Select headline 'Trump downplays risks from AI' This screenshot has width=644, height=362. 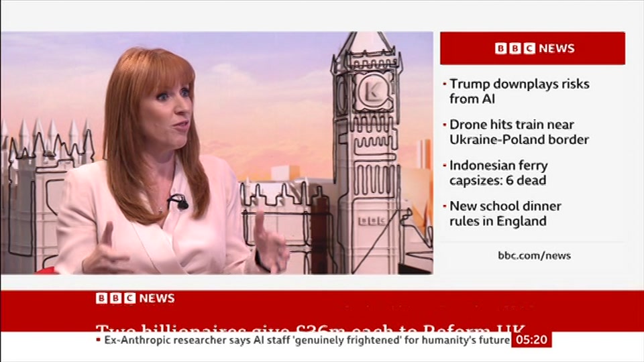(519, 91)
